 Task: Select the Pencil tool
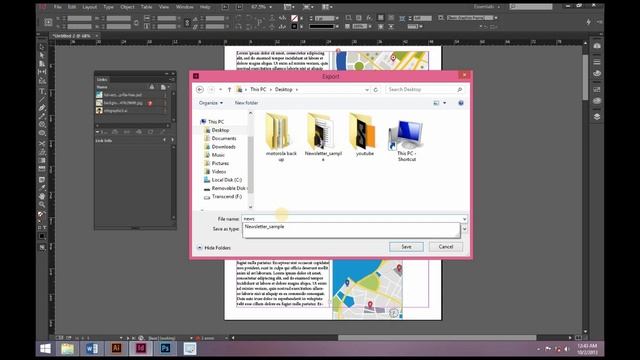[x=42, y=116]
